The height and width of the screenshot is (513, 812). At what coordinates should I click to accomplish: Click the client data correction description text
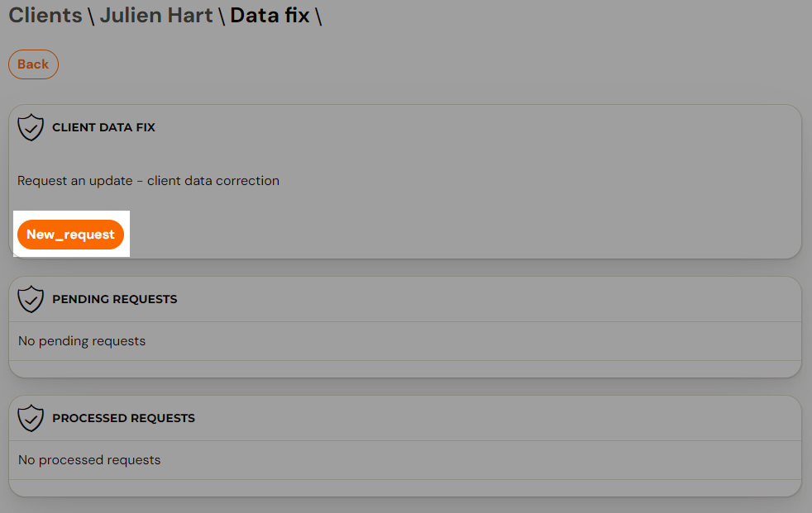[148, 180]
